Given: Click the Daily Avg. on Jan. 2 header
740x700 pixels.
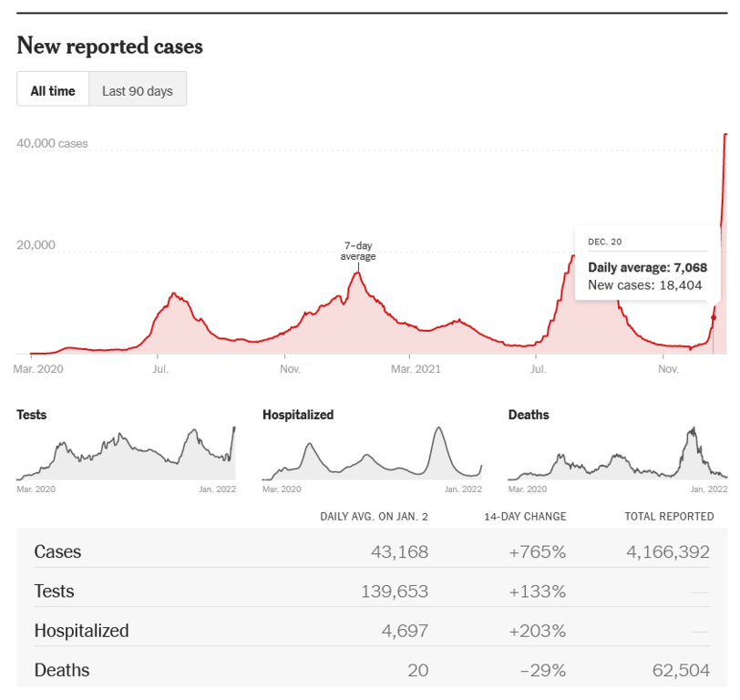Looking at the screenshot, I should click(374, 516).
